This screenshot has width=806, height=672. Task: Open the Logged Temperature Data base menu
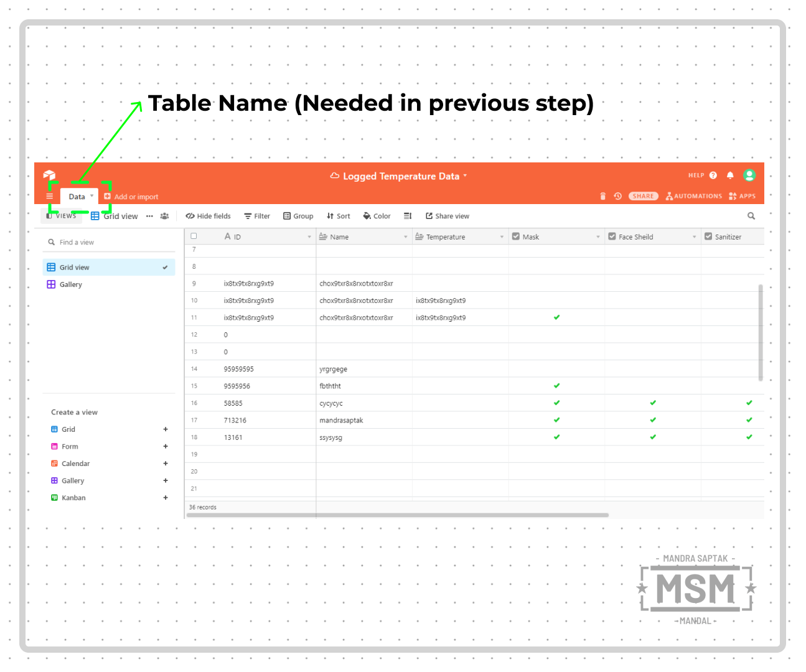click(x=399, y=176)
